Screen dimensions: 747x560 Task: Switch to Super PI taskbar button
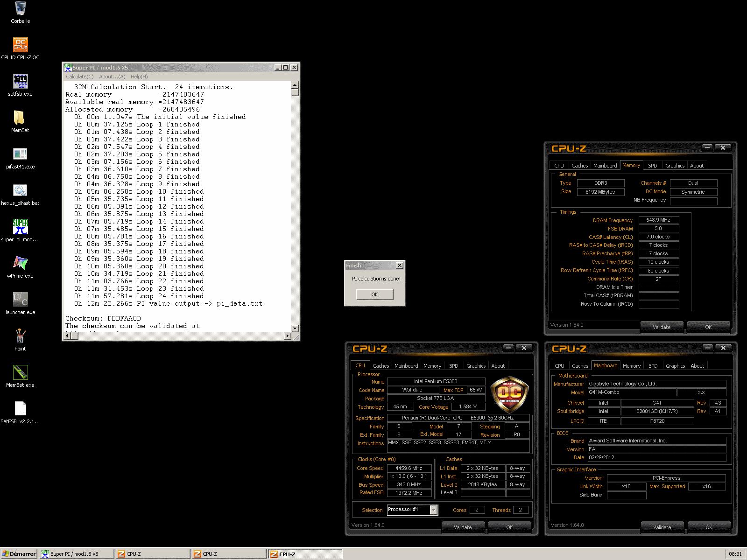pos(77,554)
